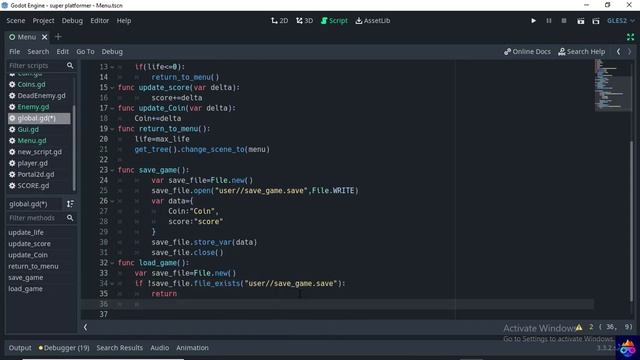Collapse return_to_menu function at line 19
This screenshot has height=360, width=640.
(112, 129)
